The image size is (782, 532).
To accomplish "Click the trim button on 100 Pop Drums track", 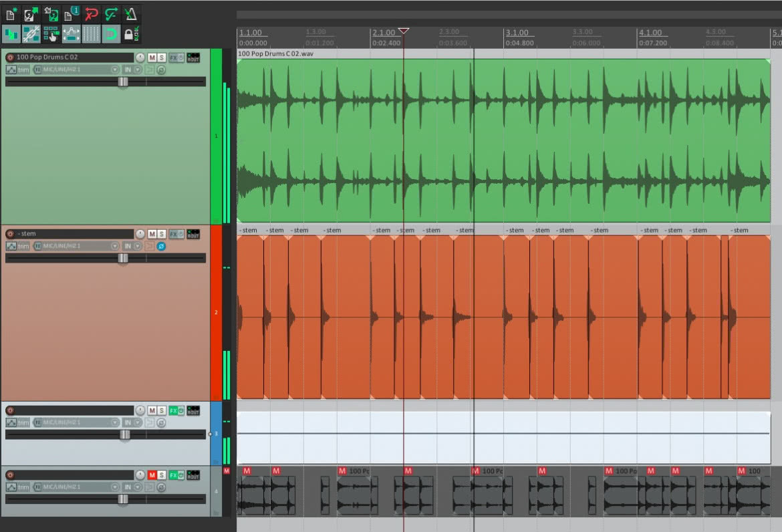I will pyautogui.click(x=23, y=70).
